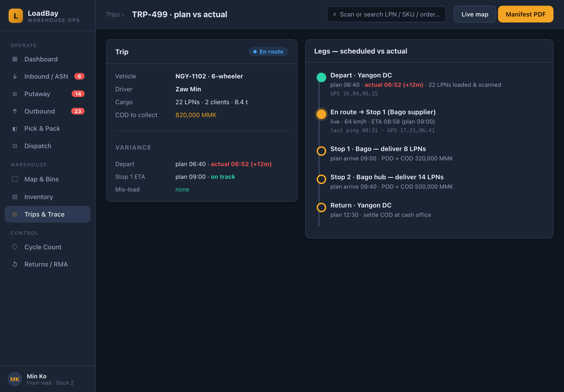Click the Outbound up-arrow icon
The height and width of the screenshot is (392, 564).
(x=15, y=111)
